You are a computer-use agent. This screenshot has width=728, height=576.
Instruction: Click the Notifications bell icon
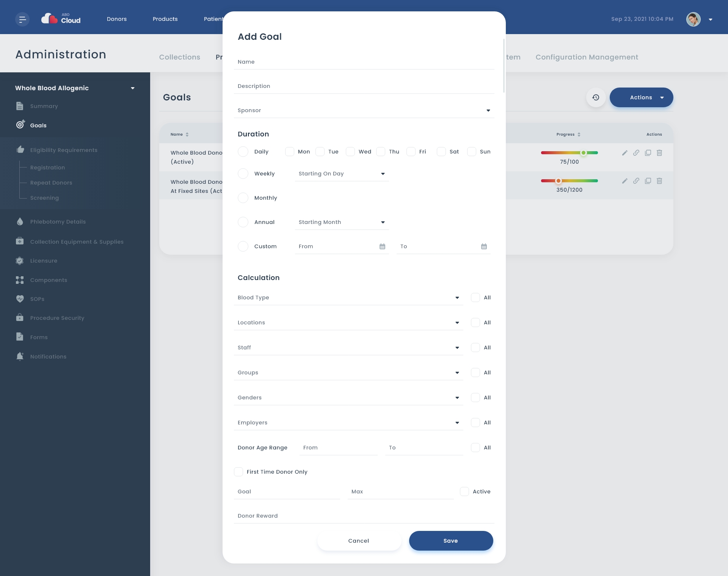click(20, 356)
